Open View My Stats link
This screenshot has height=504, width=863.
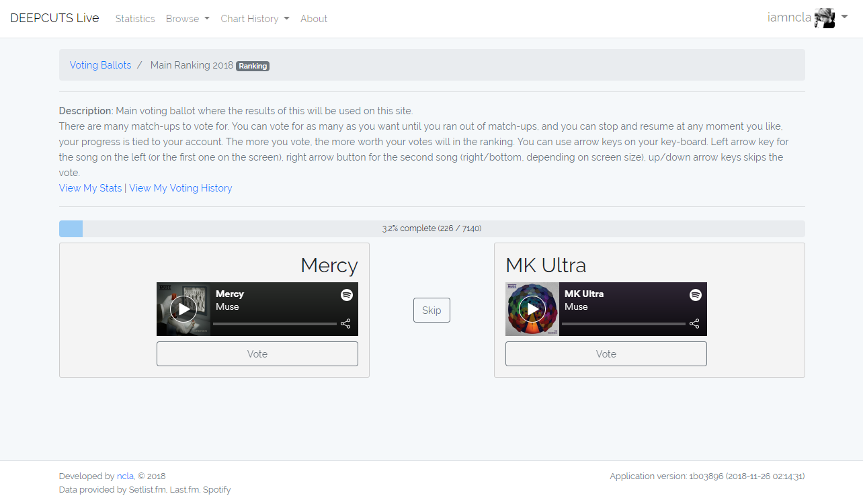click(x=91, y=188)
